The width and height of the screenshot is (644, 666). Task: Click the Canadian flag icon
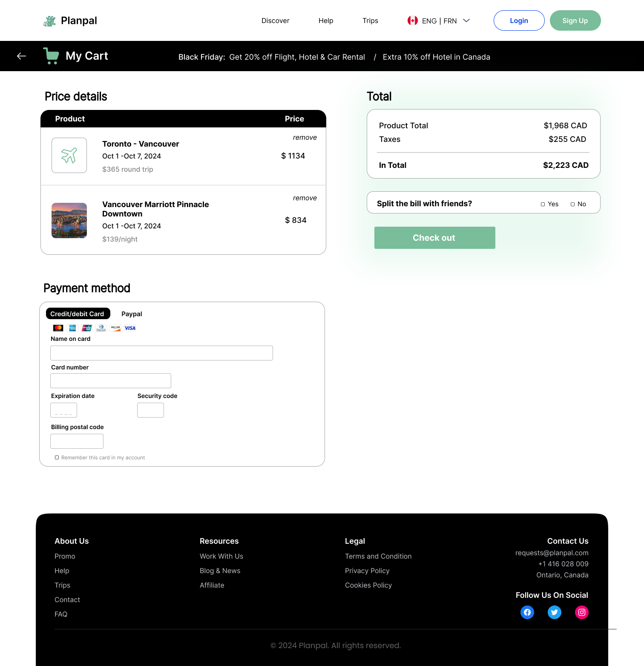point(412,20)
